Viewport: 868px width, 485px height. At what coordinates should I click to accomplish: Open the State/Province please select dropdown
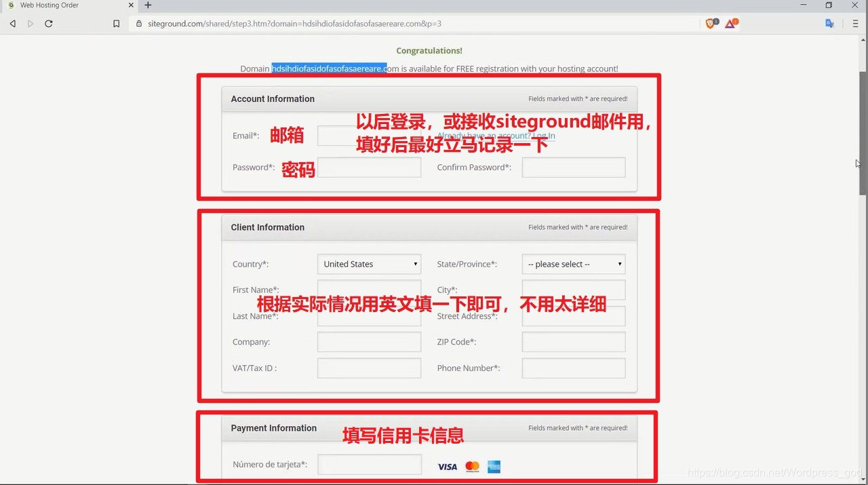click(574, 264)
